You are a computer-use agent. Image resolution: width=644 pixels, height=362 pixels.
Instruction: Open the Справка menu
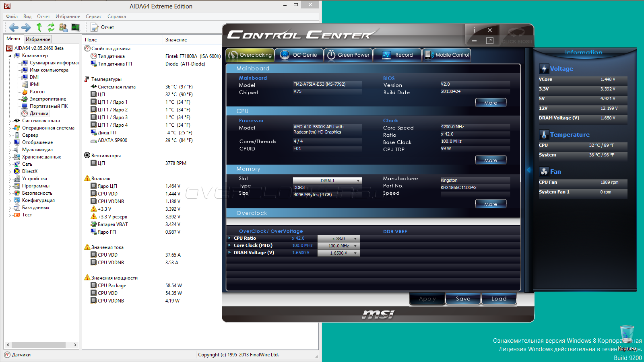point(117,16)
